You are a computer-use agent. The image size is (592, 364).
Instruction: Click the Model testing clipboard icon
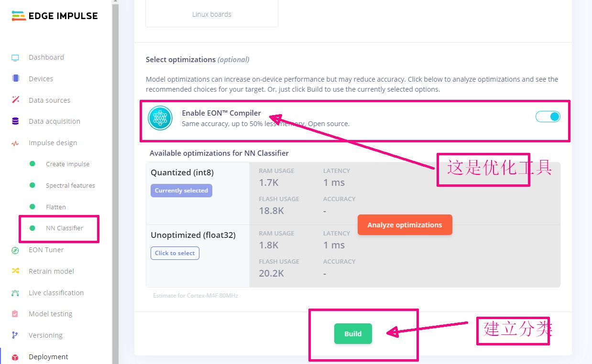click(x=15, y=314)
